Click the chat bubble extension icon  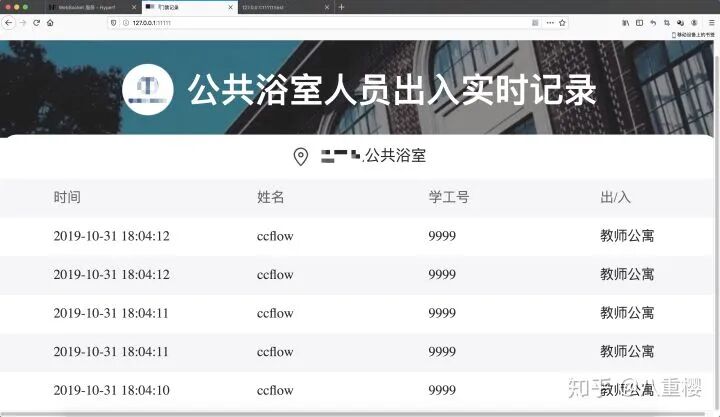tap(681, 23)
